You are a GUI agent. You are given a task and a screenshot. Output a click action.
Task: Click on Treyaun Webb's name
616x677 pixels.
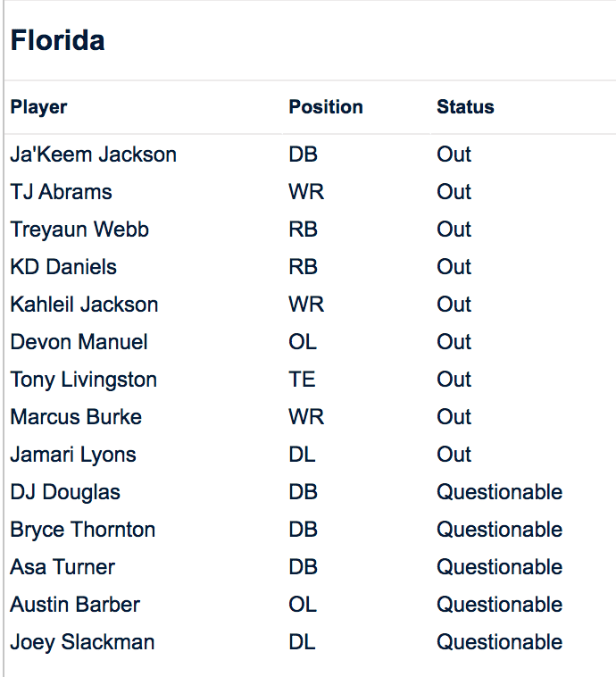click(x=79, y=230)
